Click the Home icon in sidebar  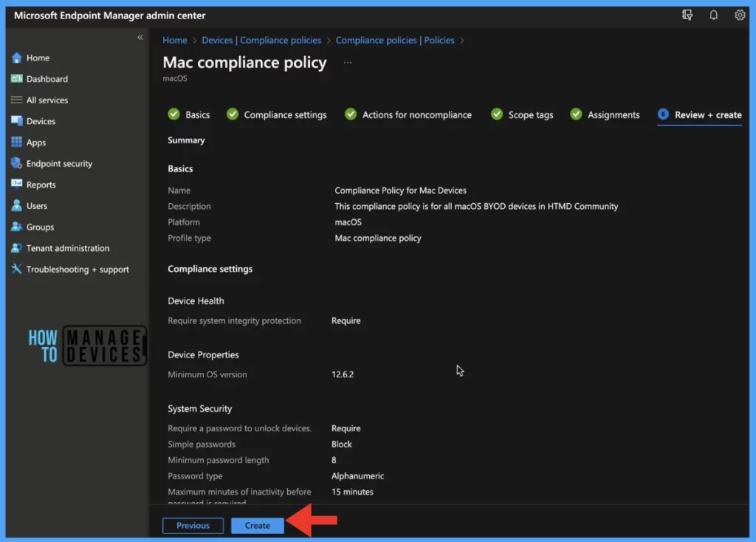17,58
